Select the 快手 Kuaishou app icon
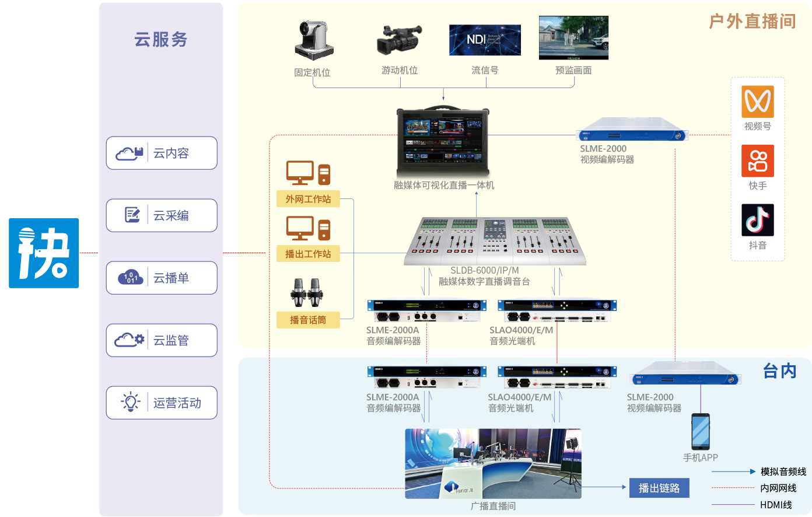 pyautogui.click(x=757, y=161)
